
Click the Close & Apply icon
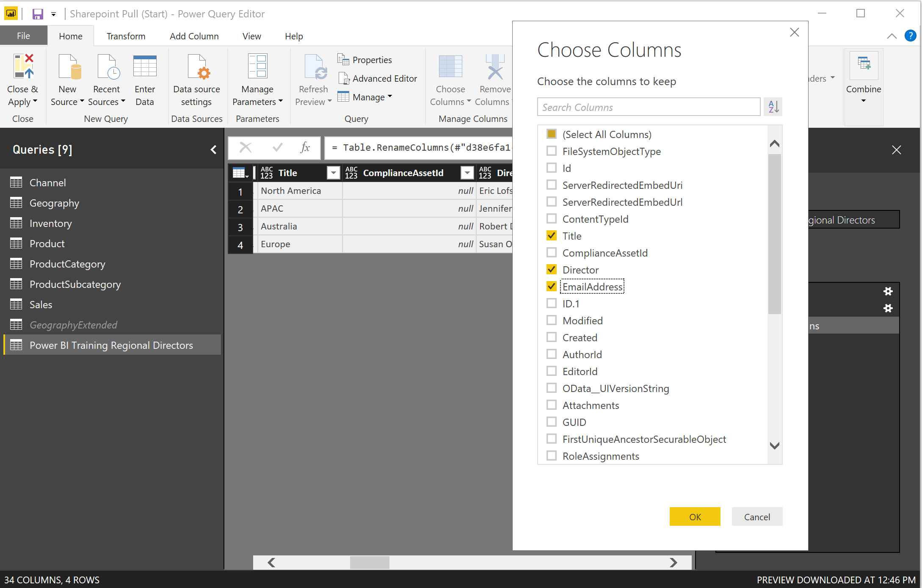coord(24,66)
